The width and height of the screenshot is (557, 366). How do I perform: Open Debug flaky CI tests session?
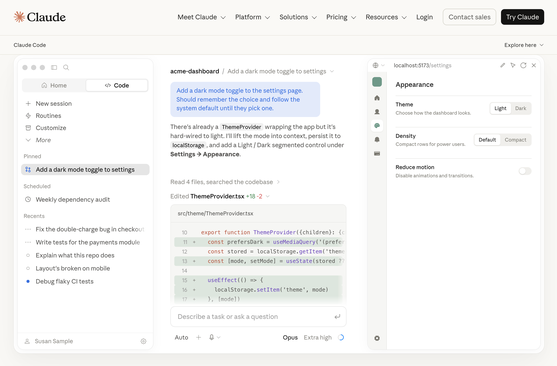click(85, 281)
